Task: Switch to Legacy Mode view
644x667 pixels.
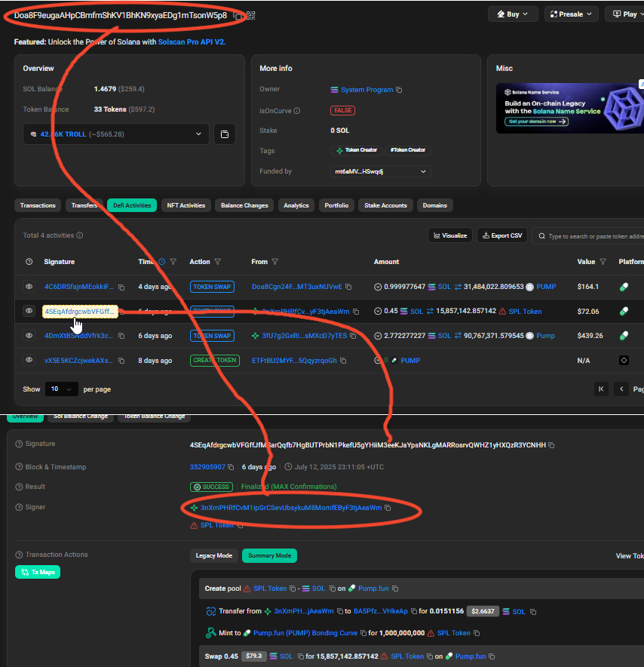Action: [214, 555]
